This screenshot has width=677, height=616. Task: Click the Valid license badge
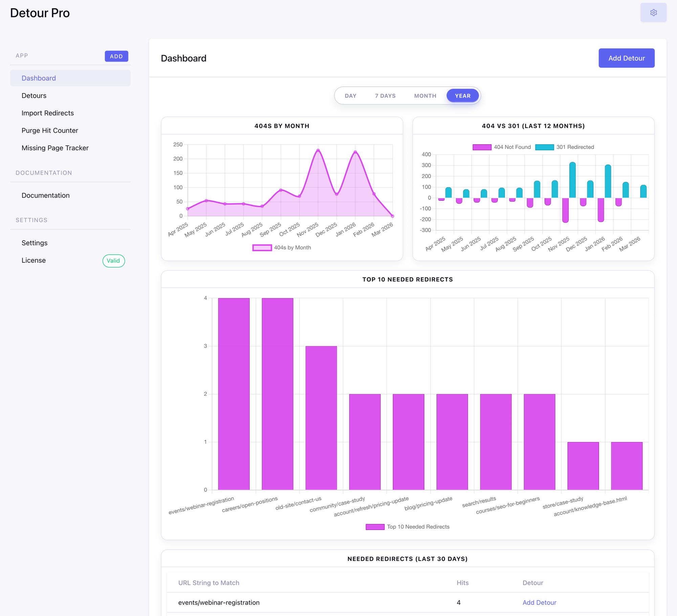113,261
